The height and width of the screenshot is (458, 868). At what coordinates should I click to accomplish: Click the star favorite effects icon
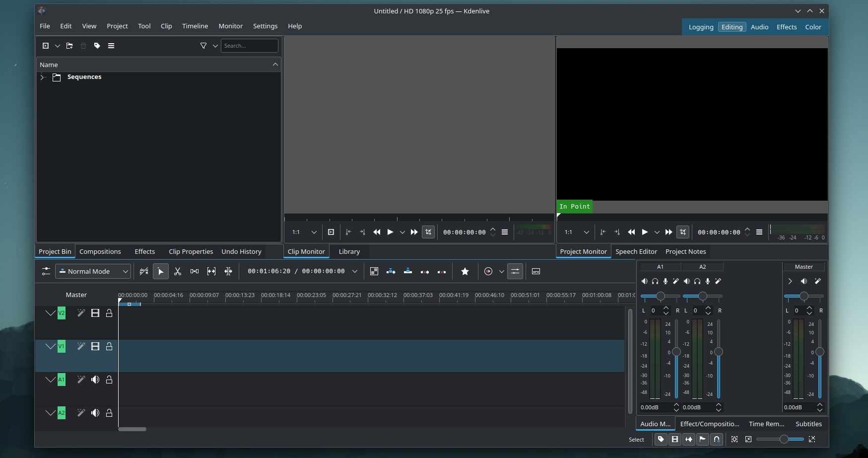(x=465, y=271)
